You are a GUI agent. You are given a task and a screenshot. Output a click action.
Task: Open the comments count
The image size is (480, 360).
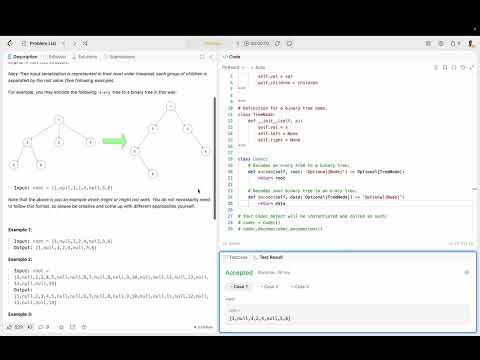tap(44, 327)
